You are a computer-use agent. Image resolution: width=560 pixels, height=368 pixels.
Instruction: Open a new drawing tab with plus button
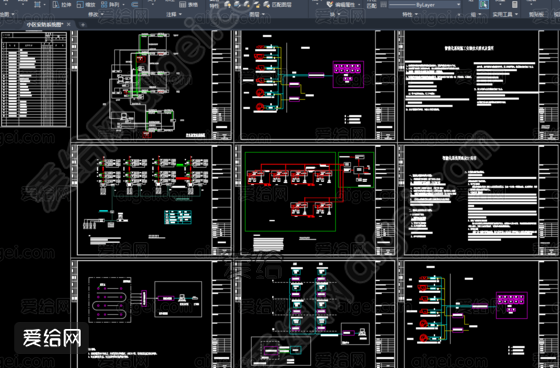point(82,25)
